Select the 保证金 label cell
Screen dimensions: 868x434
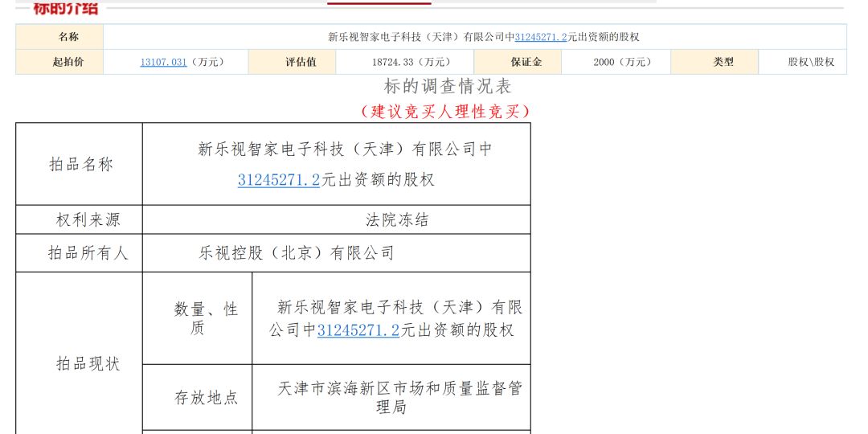tap(518, 62)
